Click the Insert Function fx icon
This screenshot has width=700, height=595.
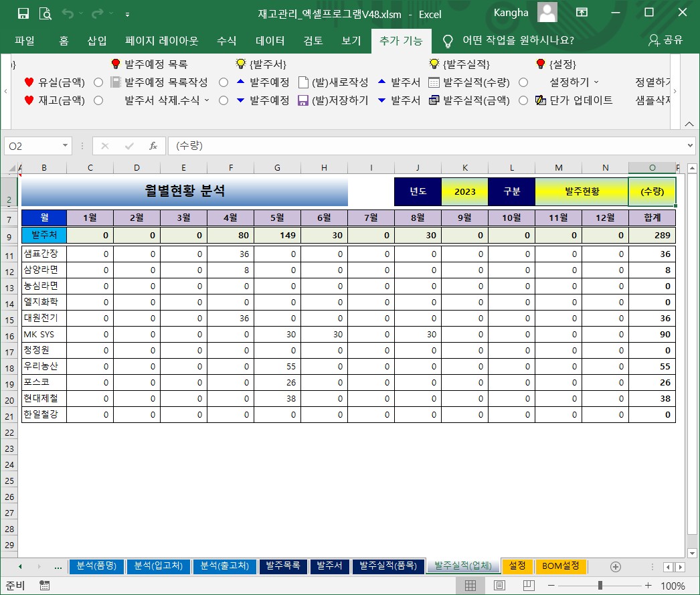coord(153,145)
